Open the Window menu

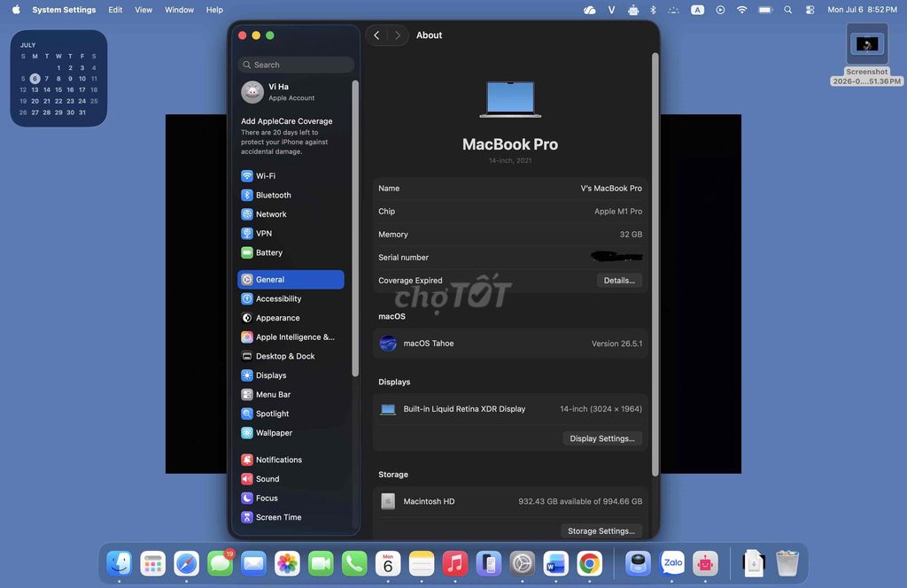pyautogui.click(x=179, y=10)
